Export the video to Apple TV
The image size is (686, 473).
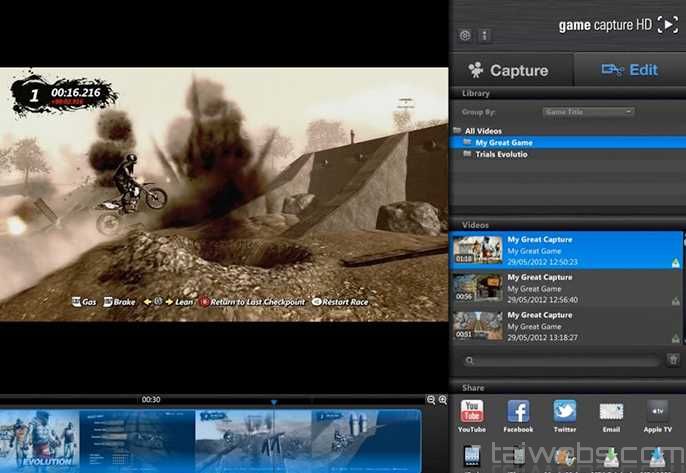click(657, 412)
